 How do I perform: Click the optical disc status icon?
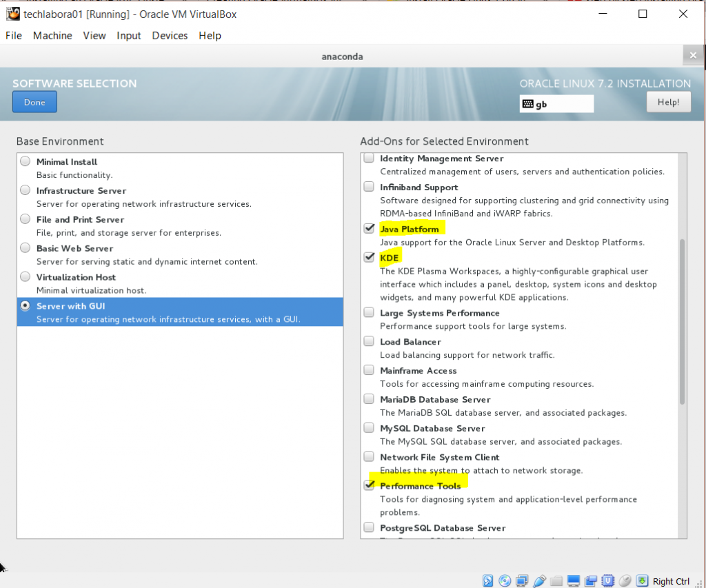click(505, 581)
